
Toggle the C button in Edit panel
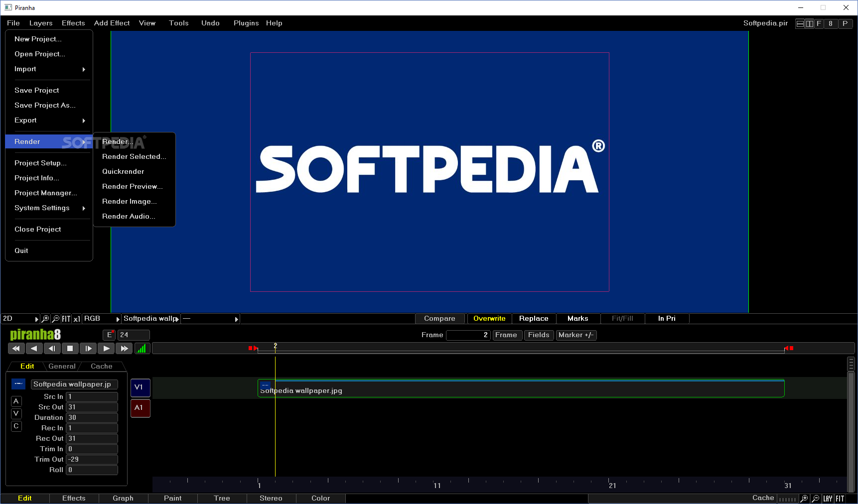click(16, 426)
